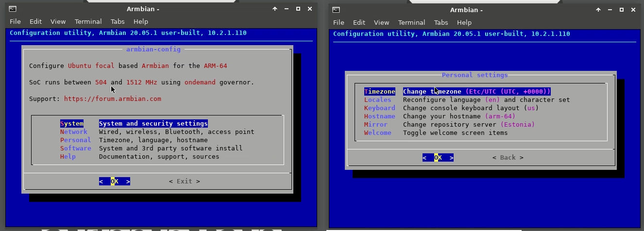This screenshot has height=231, width=644.
Task: Click '1512 MHz' frequency value
Action: click(x=142, y=82)
